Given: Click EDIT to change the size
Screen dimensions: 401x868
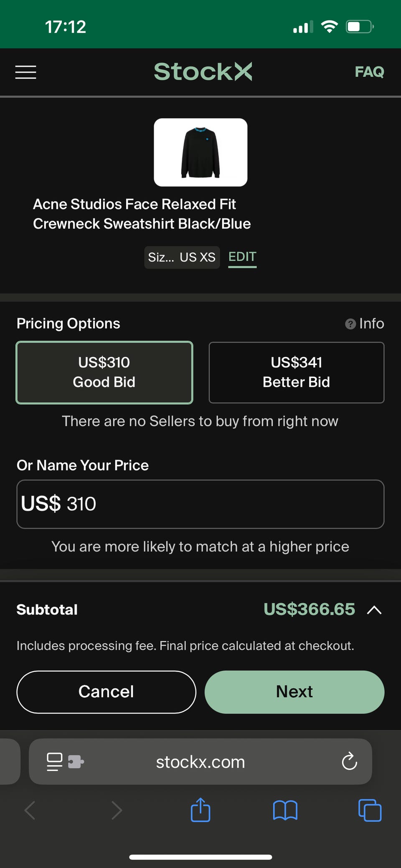Looking at the screenshot, I should click(x=242, y=257).
